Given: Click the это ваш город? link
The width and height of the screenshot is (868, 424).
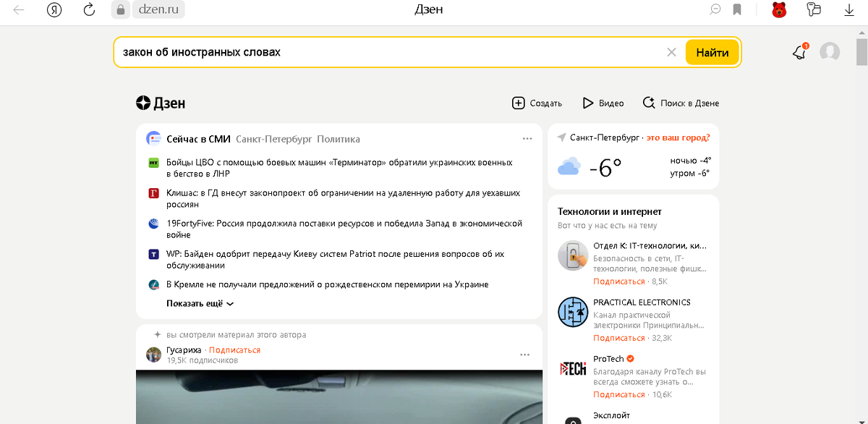Looking at the screenshot, I should (678, 137).
